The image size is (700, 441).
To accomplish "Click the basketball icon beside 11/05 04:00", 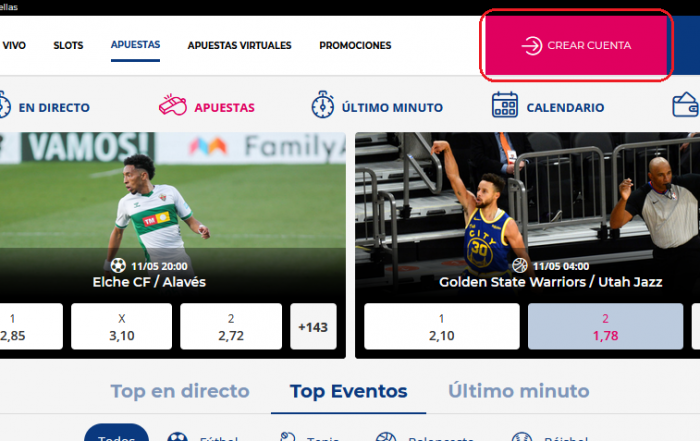I will pos(520,266).
